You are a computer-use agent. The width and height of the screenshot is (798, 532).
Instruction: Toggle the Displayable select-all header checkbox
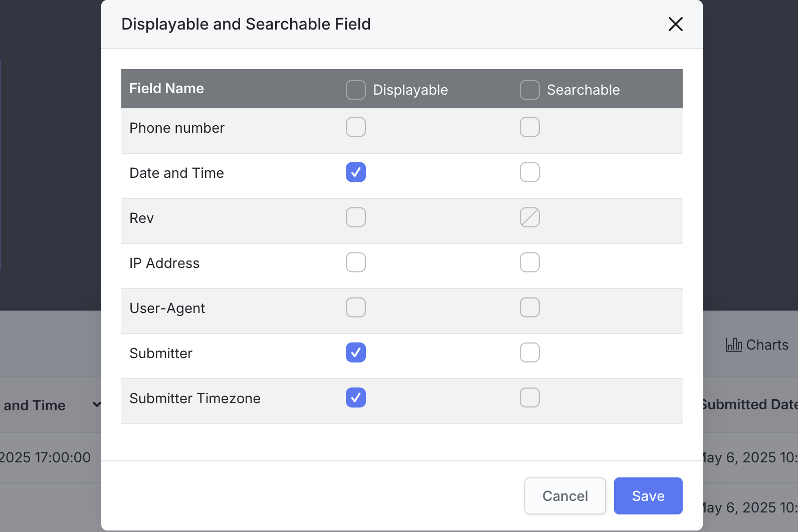pos(356,90)
